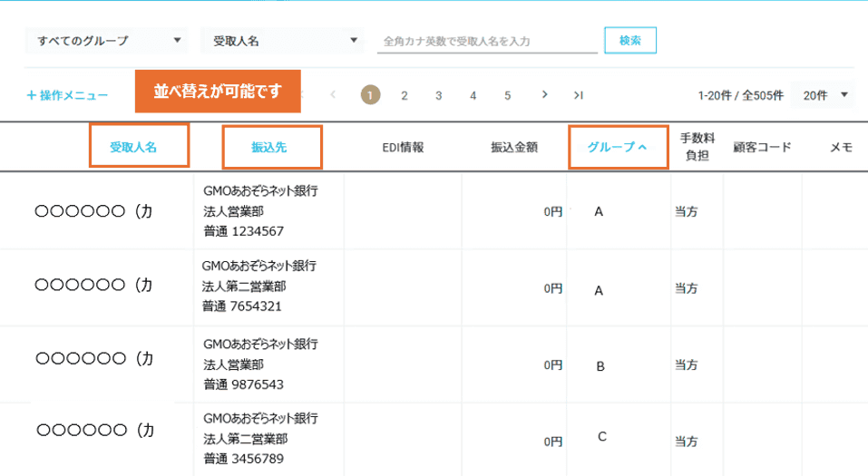The width and height of the screenshot is (868, 476).
Task: Switch to page 4 of results
Action: point(473,94)
